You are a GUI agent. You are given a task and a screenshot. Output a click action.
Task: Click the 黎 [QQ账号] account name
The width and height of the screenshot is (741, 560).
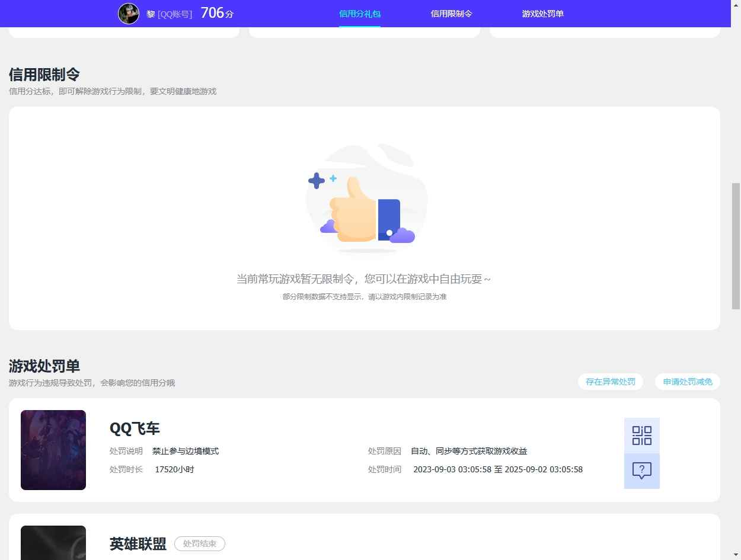[x=170, y=14]
